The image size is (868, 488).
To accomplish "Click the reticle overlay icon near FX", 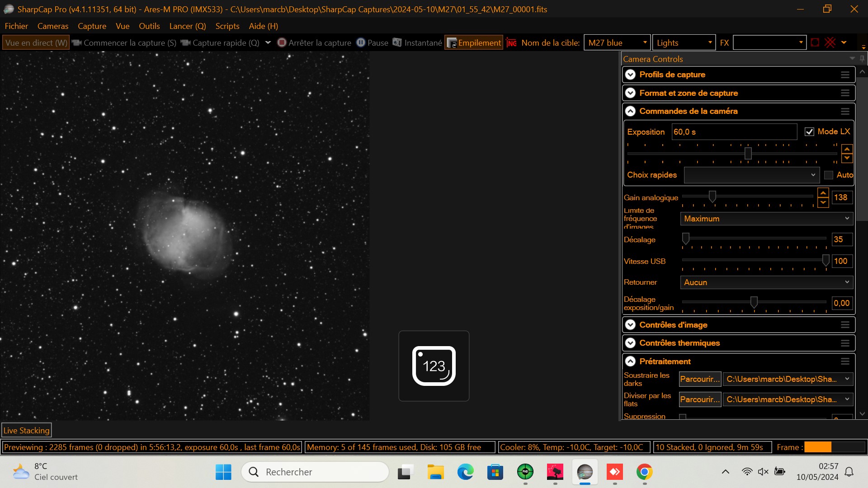I will (x=815, y=42).
